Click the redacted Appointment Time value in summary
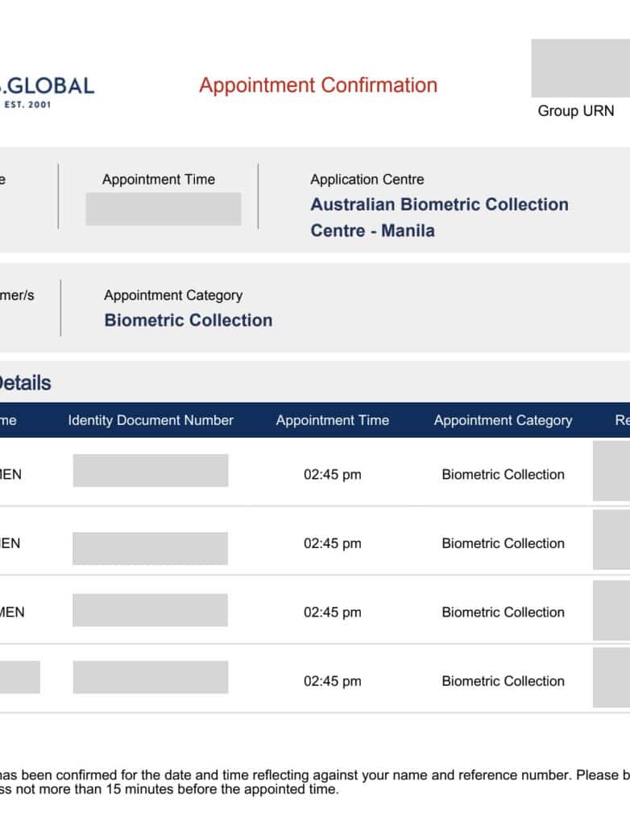The width and height of the screenshot is (630, 840). [x=163, y=209]
